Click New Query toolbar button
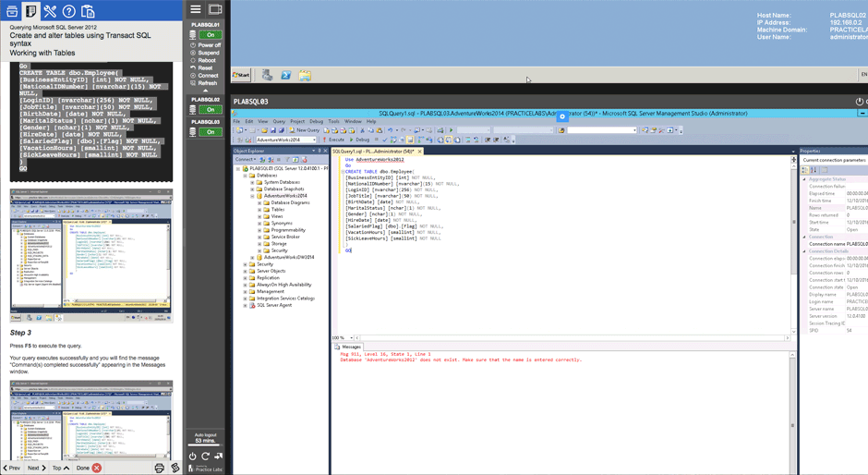Image resolution: width=868 pixels, height=475 pixels. (305, 130)
